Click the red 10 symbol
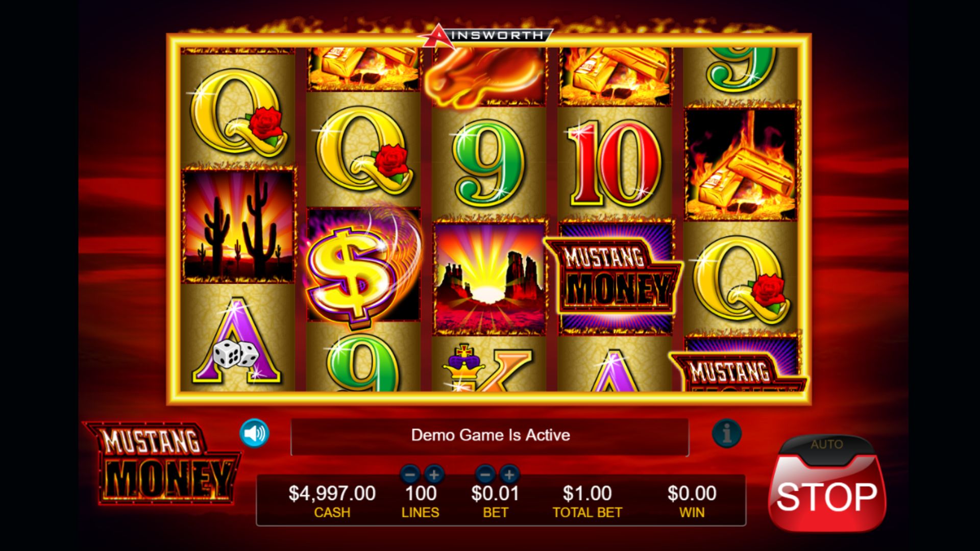Screen dimensions: 980x551 (616, 163)
